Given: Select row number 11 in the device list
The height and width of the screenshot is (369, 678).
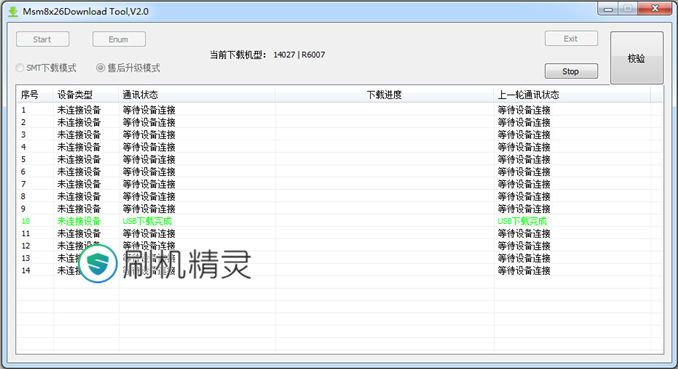Looking at the screenshot, I should pos(339,234).
